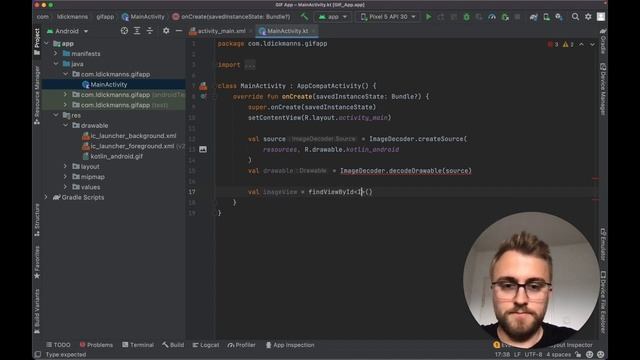
Task: Expand all in Project panel
Action: (x=137, y=31)
